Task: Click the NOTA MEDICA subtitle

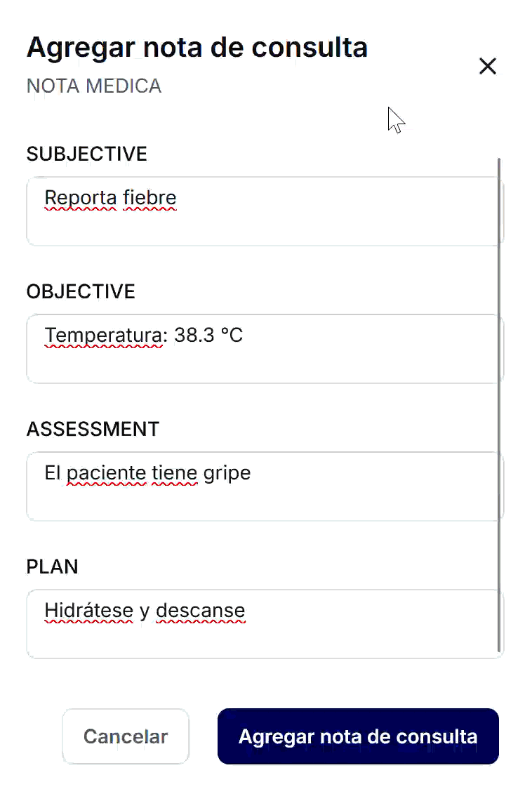Action: (x=94, y=86)
